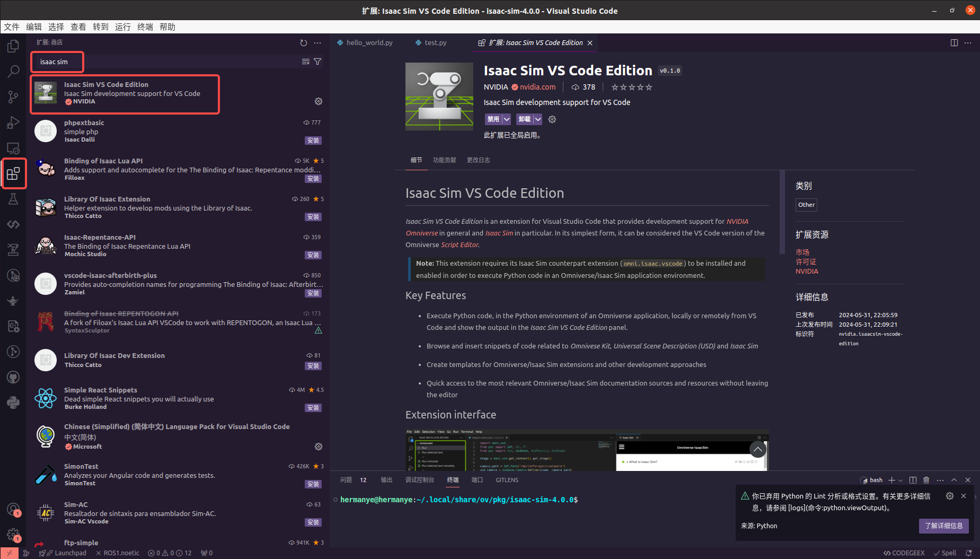The height and width of the screenshot is (559, 980).
Task: Maximize the terminal panel size
Action: click(954, 480)
